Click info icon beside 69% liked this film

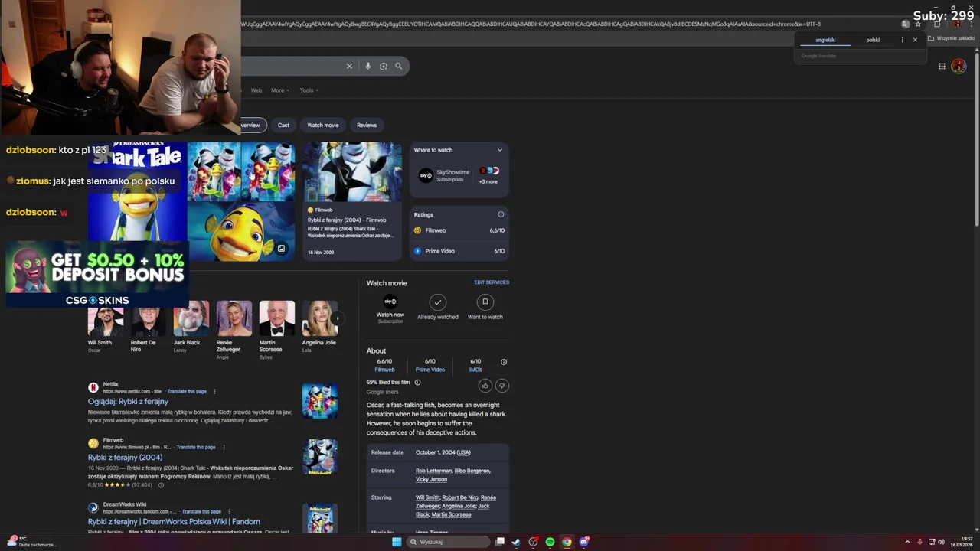tap(417, 382)
